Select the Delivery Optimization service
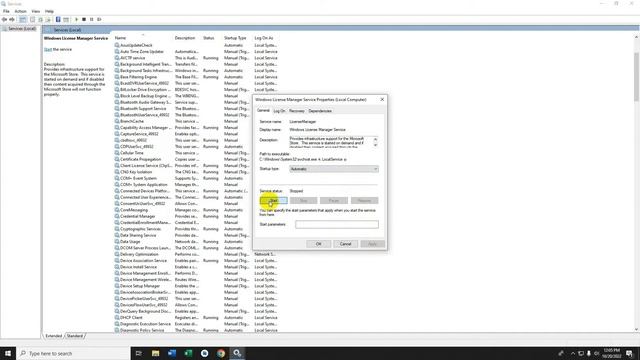Viewport: 640px width, 360px height. (196, 254)
